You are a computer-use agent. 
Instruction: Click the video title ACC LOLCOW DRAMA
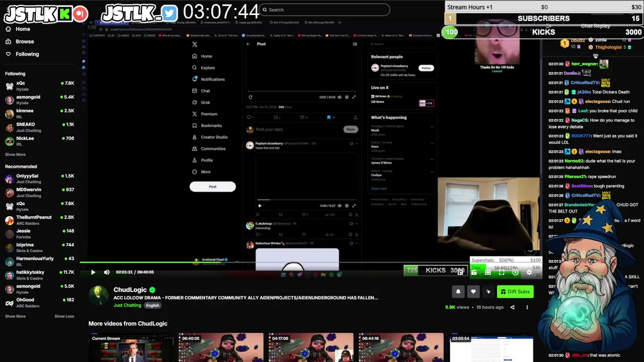click(x=246, y=298)
